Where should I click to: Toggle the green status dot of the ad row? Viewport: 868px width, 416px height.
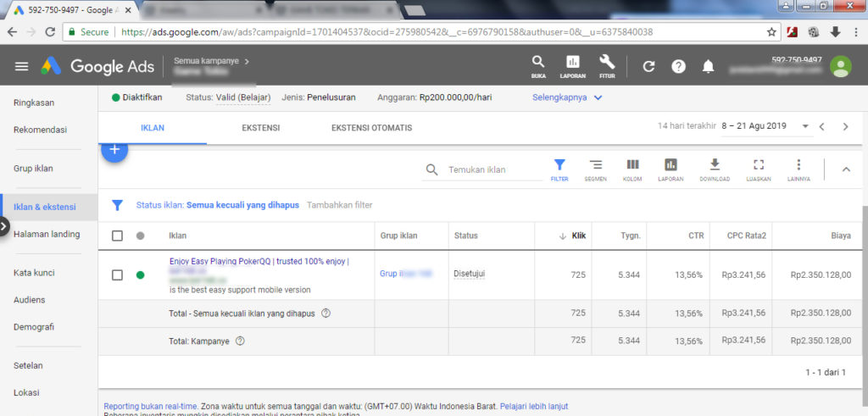(140, 275)
